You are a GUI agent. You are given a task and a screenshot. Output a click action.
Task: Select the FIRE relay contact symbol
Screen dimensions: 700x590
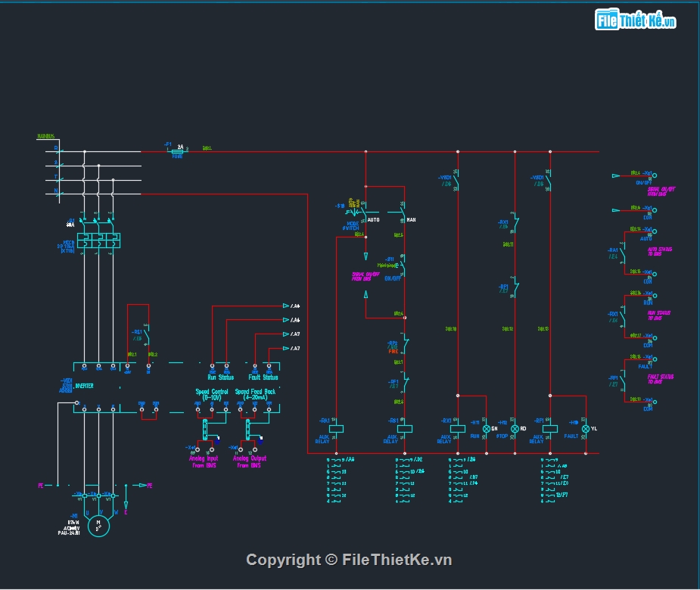(405, 343)
